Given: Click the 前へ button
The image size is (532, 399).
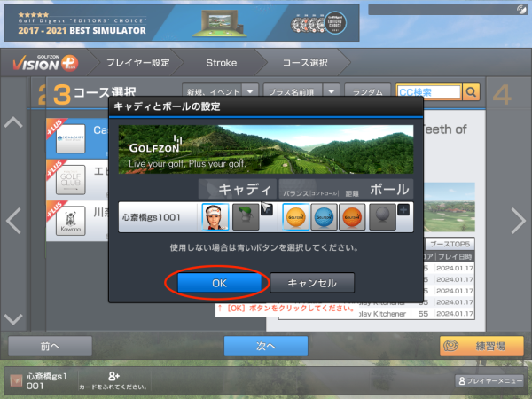Looking at the screenshot, I should click(50, 346).
